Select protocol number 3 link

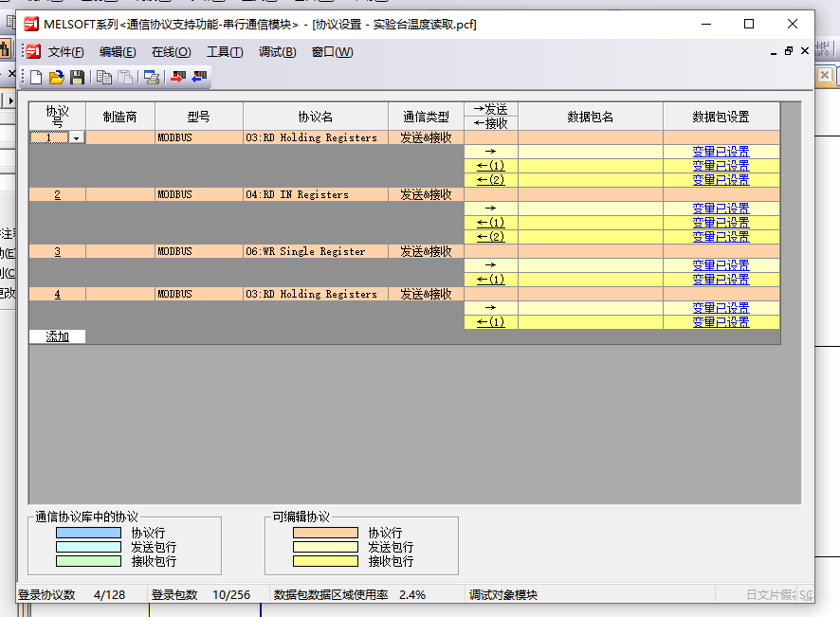click(57, 252)
